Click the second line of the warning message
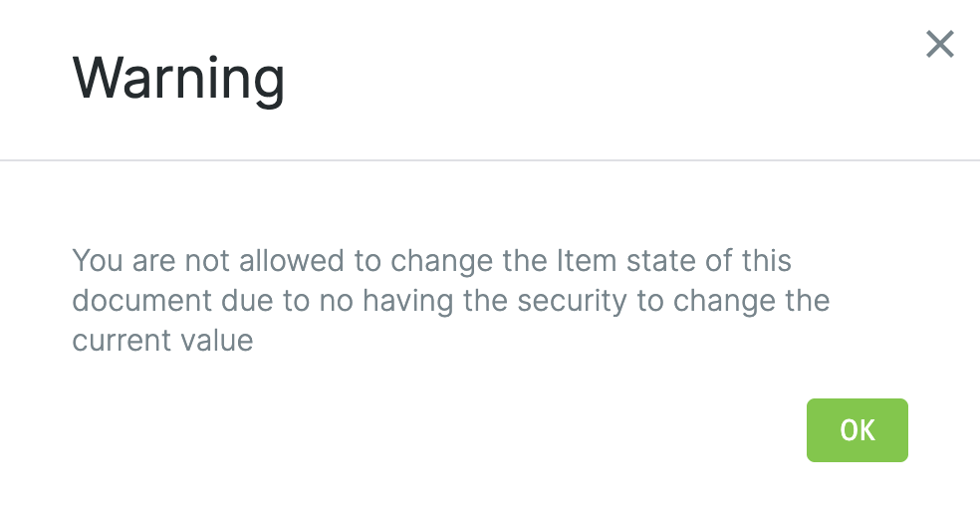The height and width of the screenshot is (514, 980). tap(450, 301)
